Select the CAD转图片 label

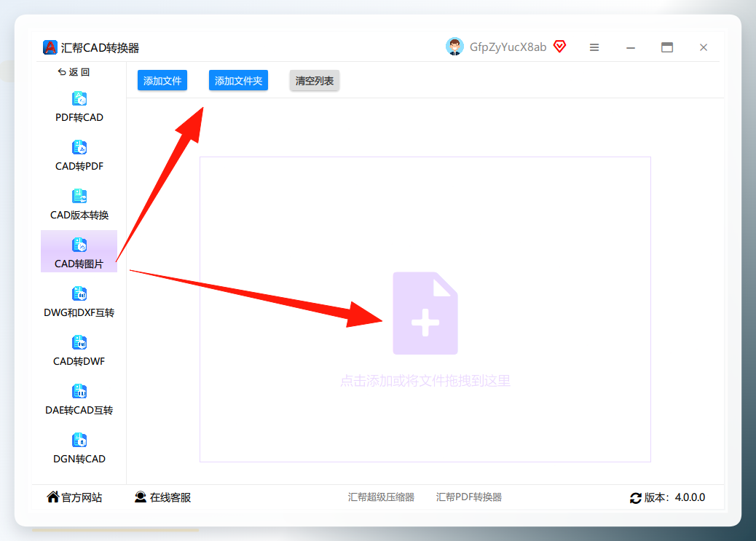tap(79, 264)
